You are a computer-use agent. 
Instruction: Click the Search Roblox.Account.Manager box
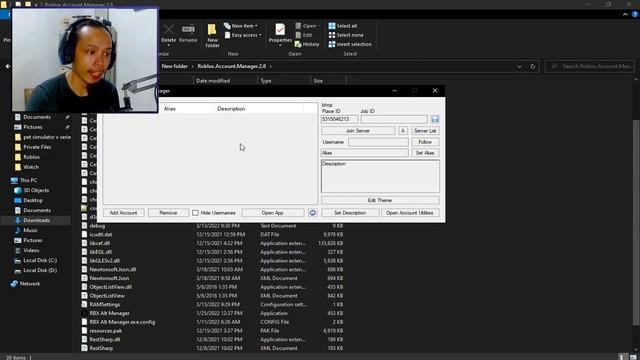pyautogui.click(x=590, y=66)
